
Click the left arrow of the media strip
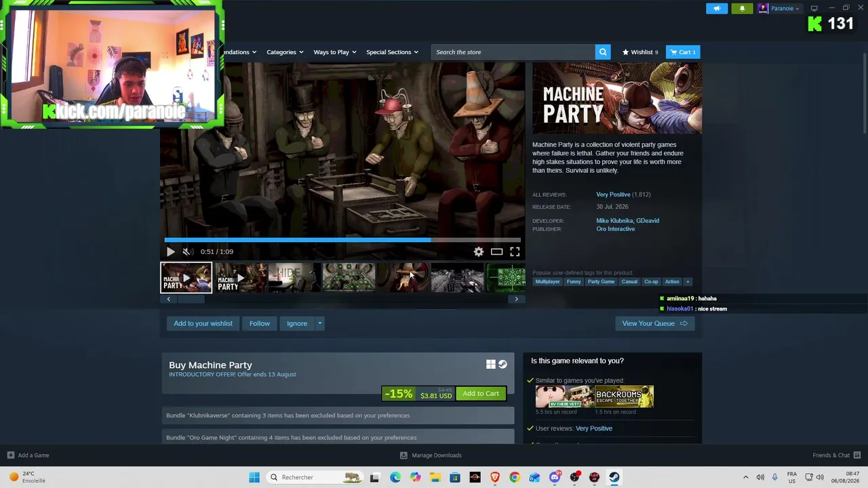(168, 299)
